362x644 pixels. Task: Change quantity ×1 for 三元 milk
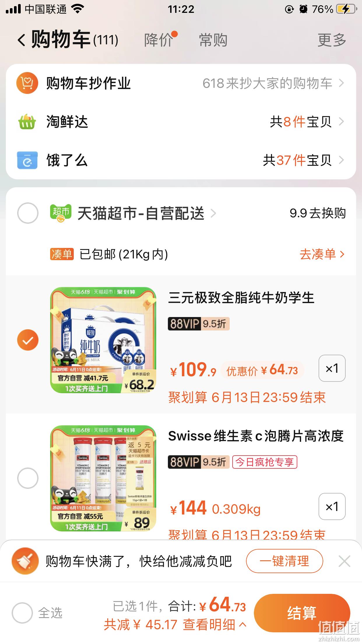coord(332,368)
